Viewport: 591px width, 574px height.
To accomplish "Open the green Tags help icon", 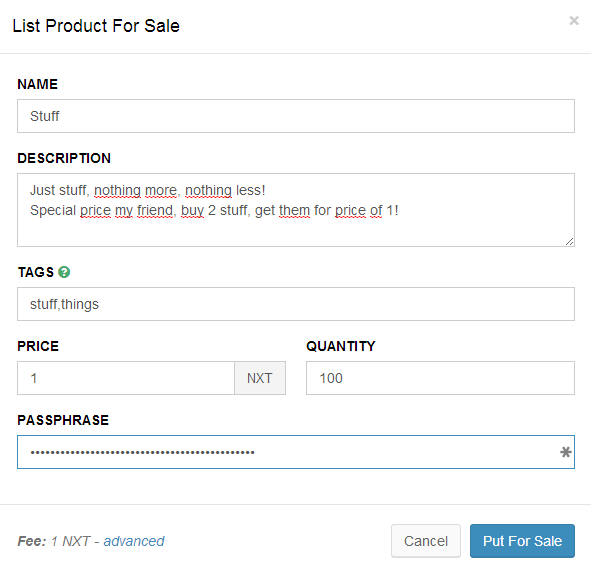I will point(64,272).
